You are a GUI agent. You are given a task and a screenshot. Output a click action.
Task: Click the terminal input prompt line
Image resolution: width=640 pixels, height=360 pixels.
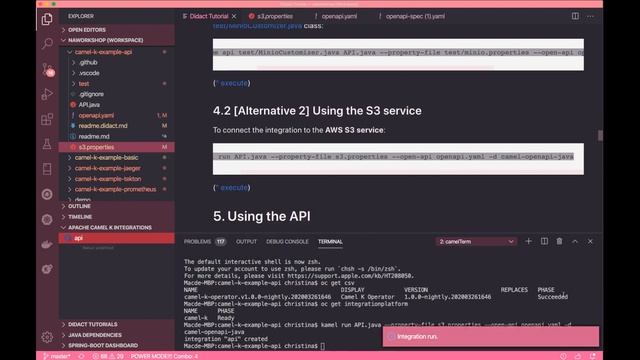pos(254,346)
